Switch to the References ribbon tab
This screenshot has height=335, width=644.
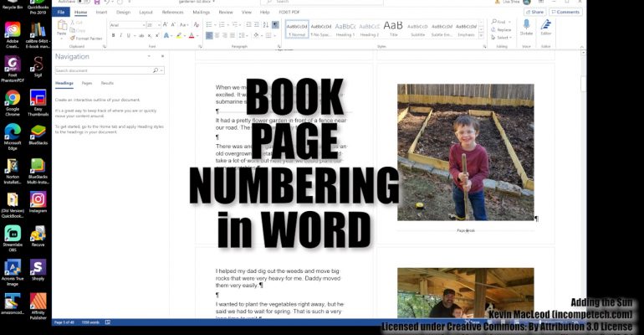172,13
